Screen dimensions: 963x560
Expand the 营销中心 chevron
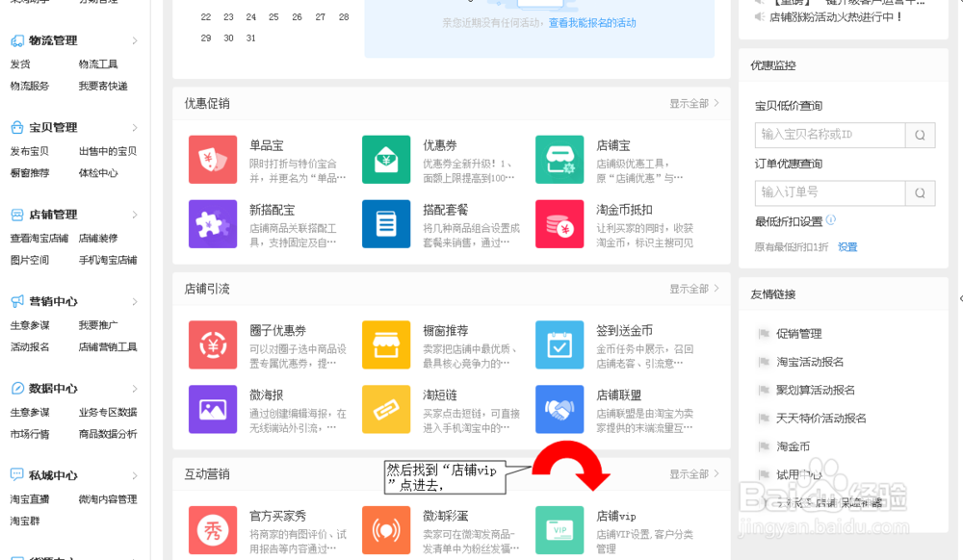coord(135,301)
